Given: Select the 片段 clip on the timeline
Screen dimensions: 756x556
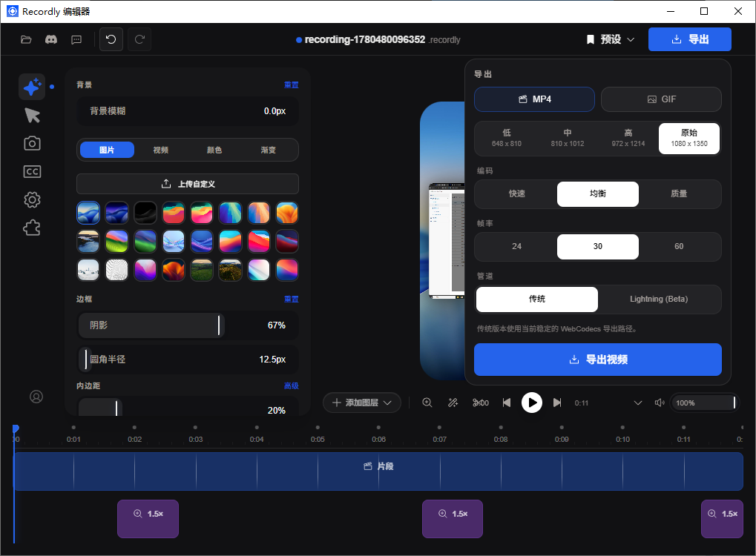Looking at the screenshot, I should click(378, 471).
